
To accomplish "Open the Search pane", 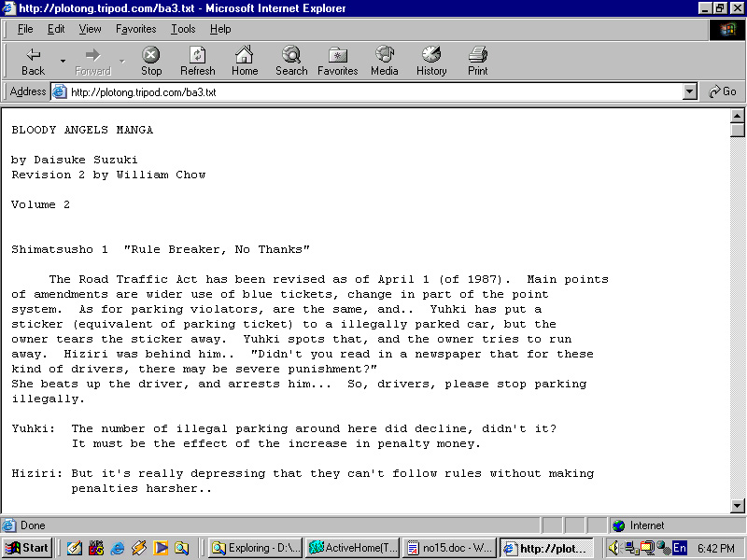I will tap(291, 62).
